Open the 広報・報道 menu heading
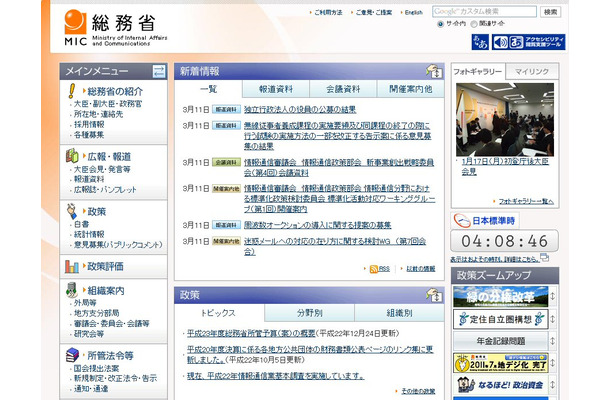610x400 pixels. click(x=109, y=156)
